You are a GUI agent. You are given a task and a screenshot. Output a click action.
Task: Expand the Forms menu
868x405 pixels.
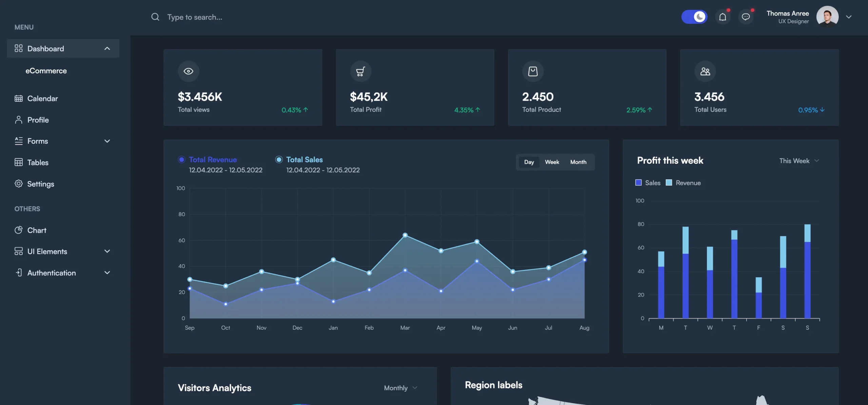[107, 141]
